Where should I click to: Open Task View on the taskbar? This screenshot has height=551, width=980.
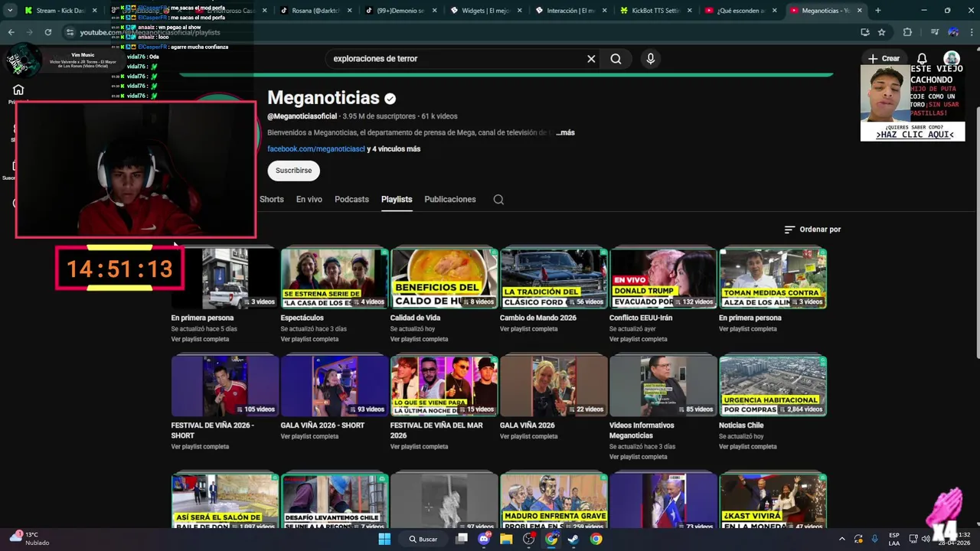click(462, 539)
